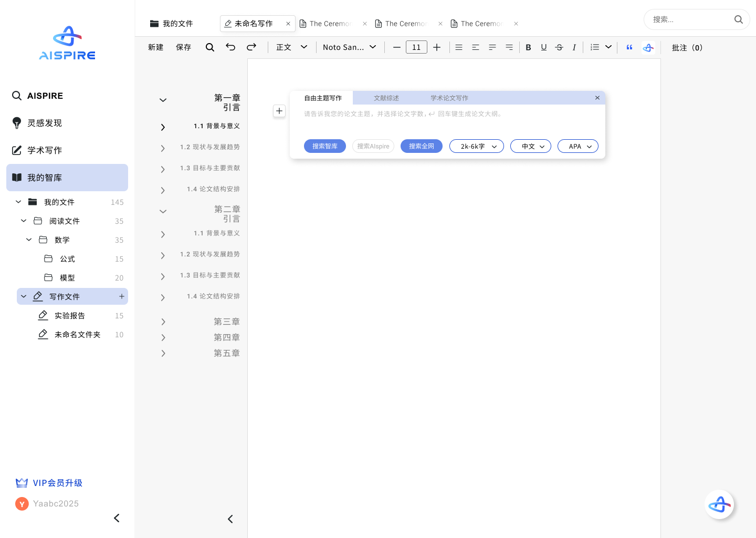Toggle the 搜索全网 web search option

[421, 146]
